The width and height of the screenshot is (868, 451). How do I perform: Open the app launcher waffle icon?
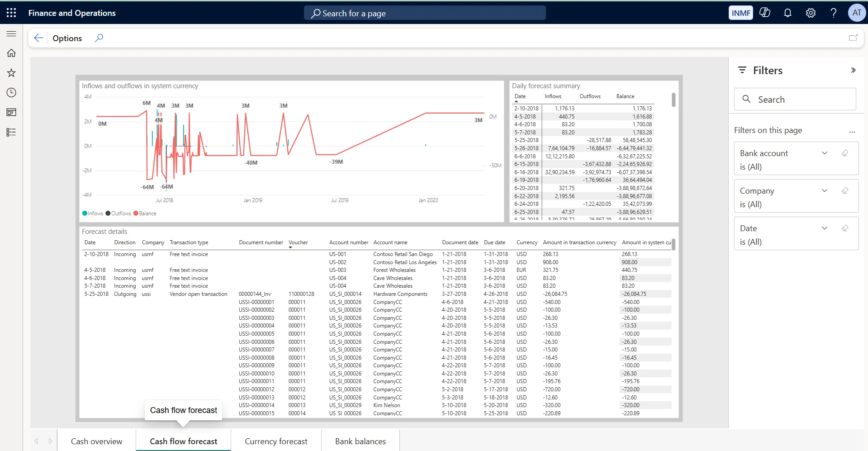11,13
